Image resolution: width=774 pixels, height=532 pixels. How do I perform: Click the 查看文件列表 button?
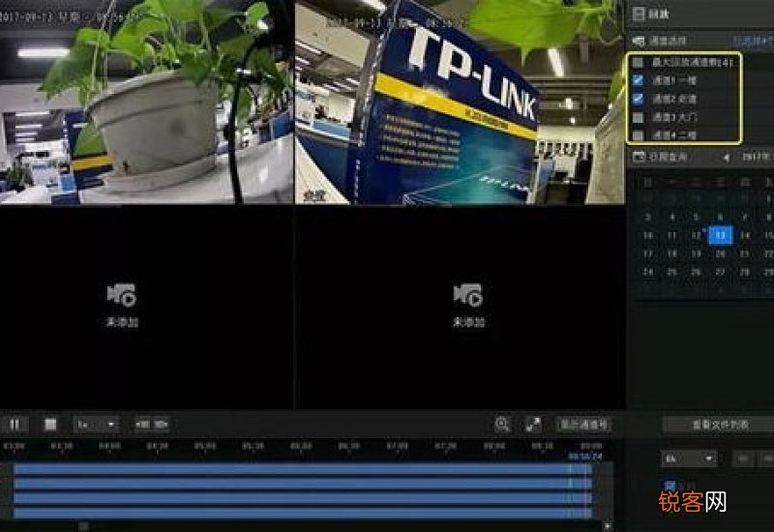pyautogui.click(x=721, y=425)
